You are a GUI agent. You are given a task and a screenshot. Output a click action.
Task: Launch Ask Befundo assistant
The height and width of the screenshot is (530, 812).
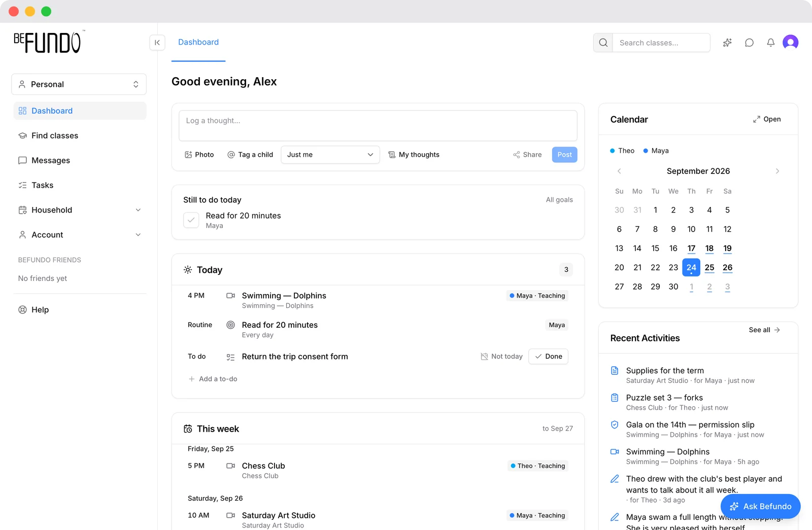coord(760,506)
